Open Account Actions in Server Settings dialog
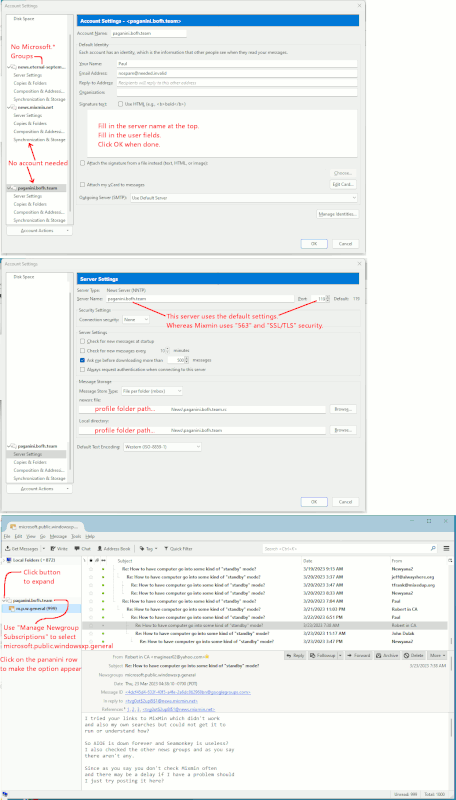 click(40, 489)
